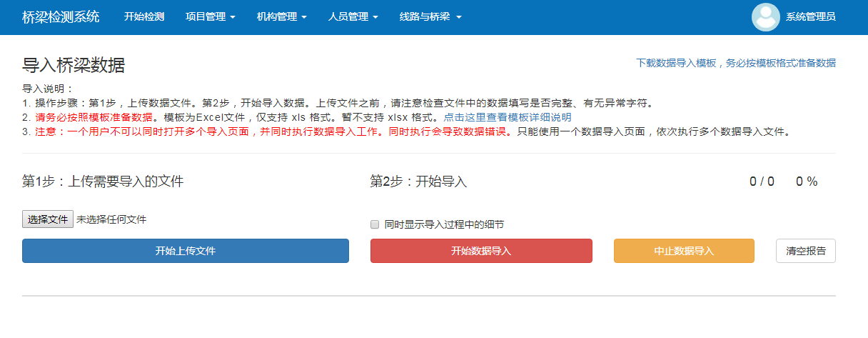868x338 pixels.
Task: Expand the 人员管理 dropdown menu
Action: tap(353, 16)
